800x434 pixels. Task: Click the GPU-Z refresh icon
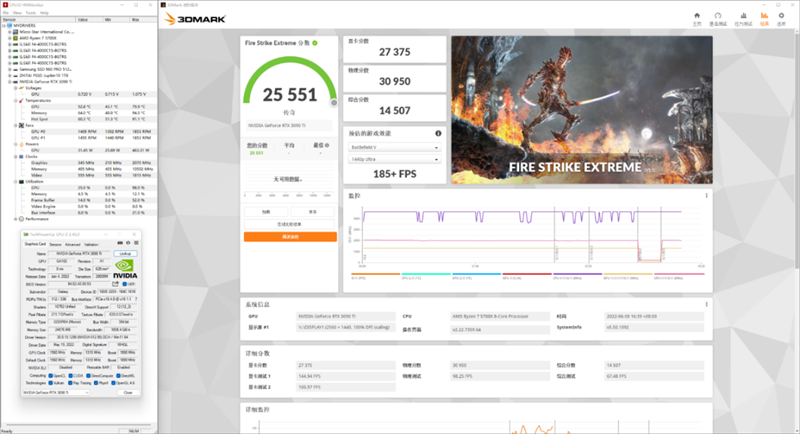128,243
